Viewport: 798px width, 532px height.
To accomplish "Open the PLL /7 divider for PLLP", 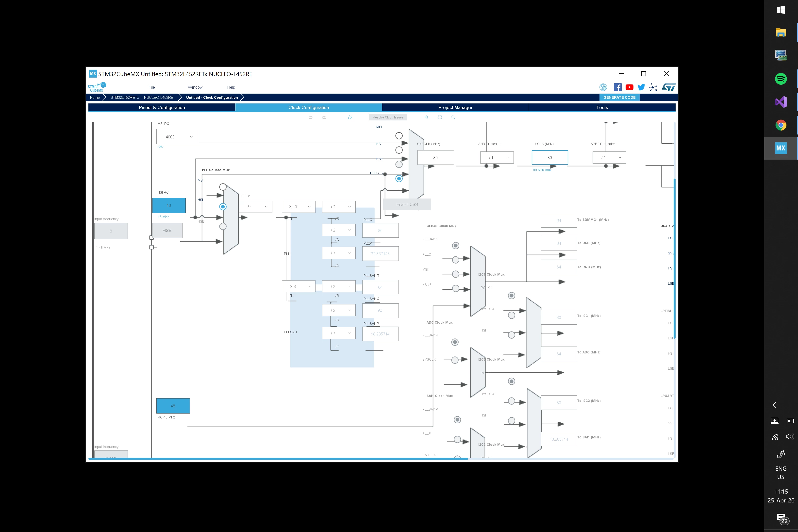I will point(339,253).
